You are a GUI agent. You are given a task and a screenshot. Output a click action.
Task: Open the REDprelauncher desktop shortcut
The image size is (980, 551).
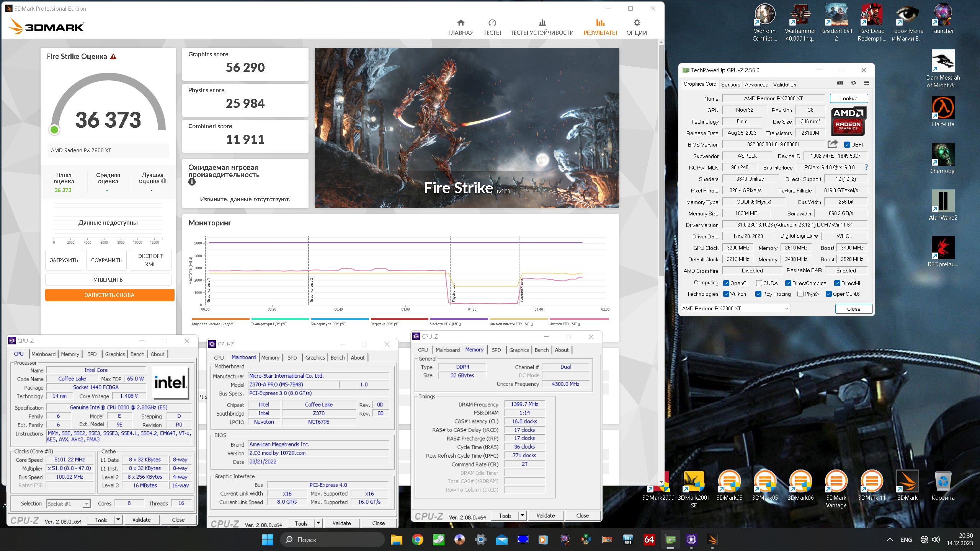click(x=943, y=251)
